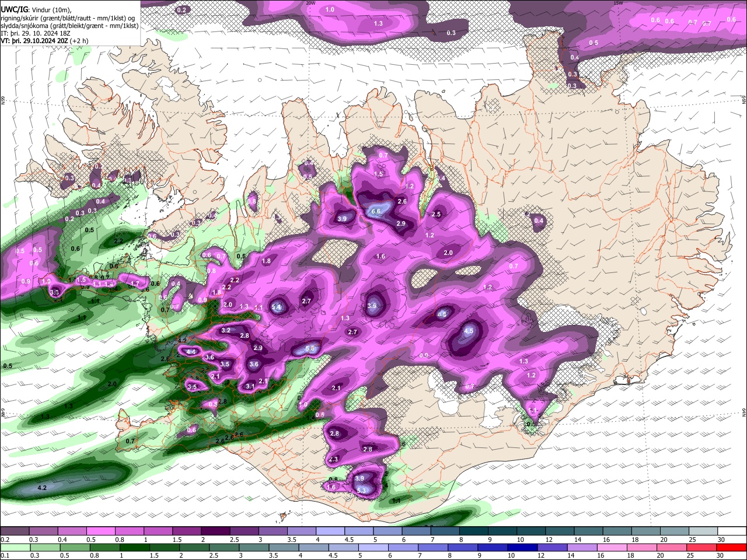Click the 3.1 snow value label
The image size is (747, 560).
(x=250, y=386)
